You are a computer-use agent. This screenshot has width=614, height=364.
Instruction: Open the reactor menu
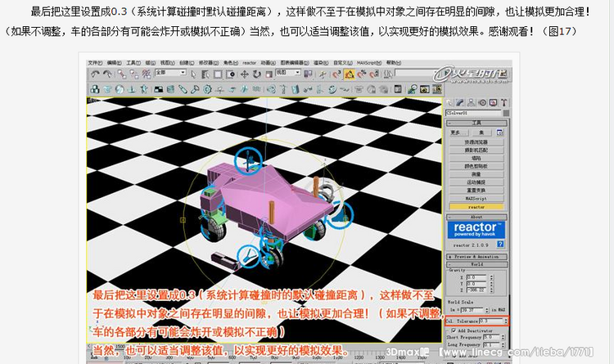[249, 63]
